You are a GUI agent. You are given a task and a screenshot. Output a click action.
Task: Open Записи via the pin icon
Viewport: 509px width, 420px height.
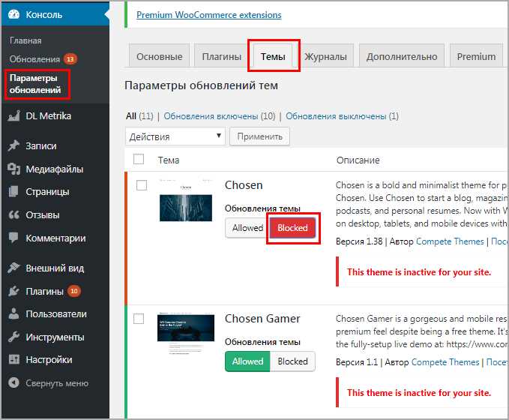pos(13,145)
